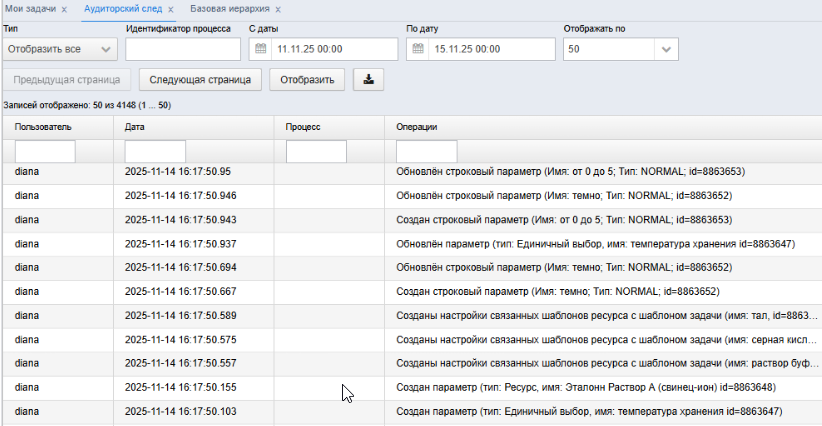Focus the 'Идентификатор процесса' input field

point(183,49)
